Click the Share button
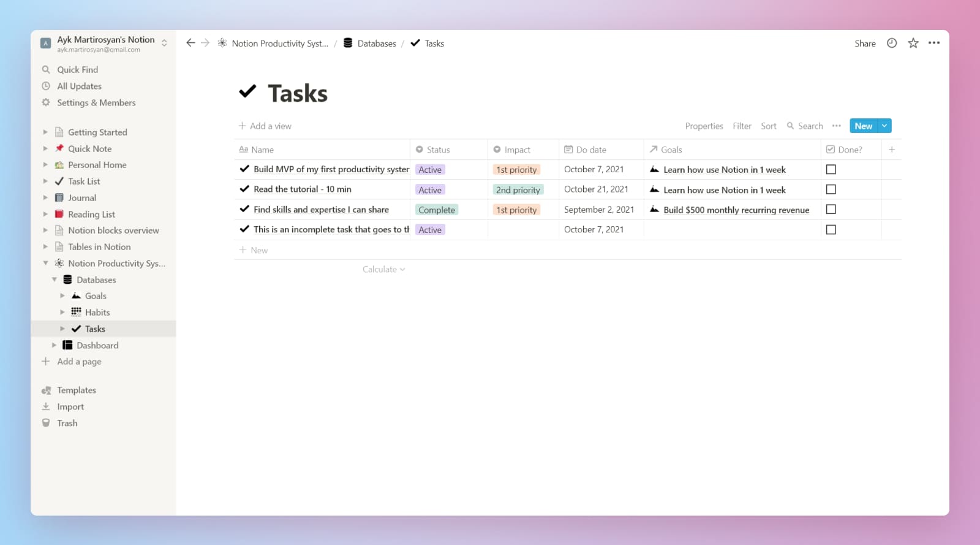Image resolution: width=980 pixels, height=545 pixels. pos(865,43)
